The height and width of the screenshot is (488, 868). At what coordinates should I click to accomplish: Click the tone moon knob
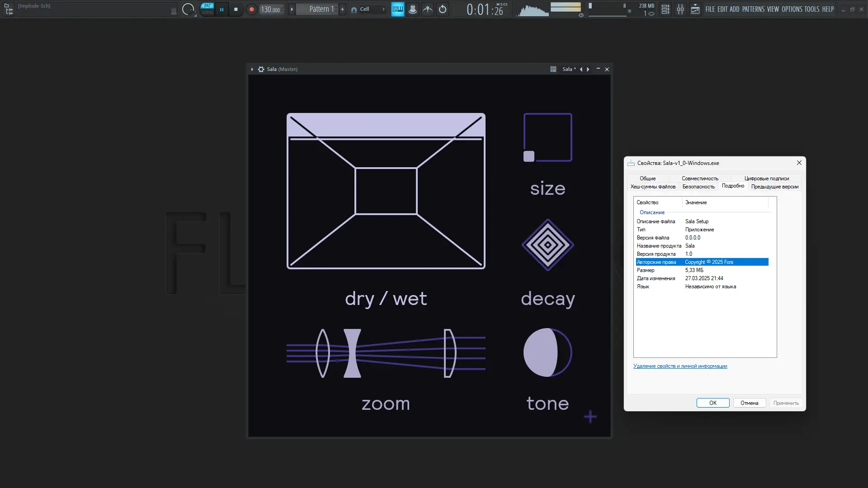pos(547,352)
